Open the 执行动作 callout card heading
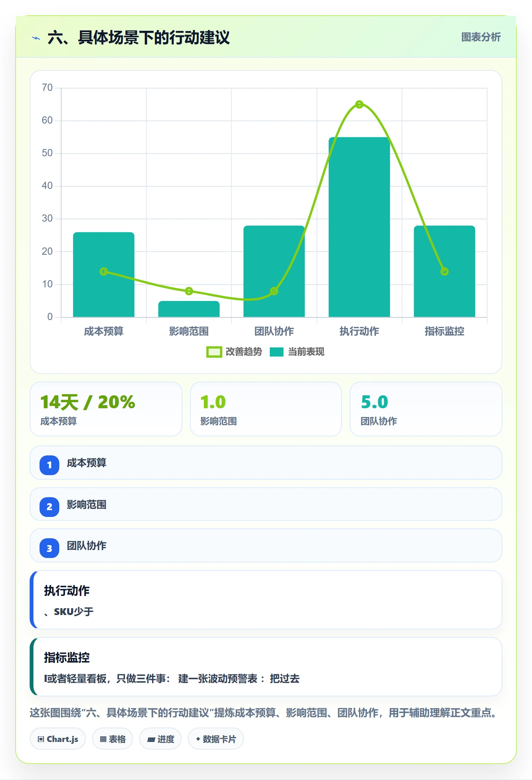The image size is (532, 780). [x=67, y=591]
